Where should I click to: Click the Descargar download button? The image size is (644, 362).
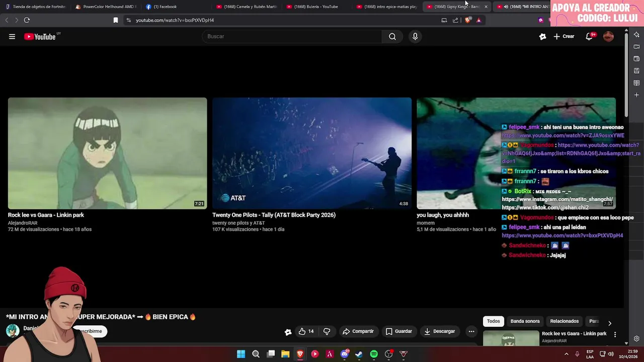coord(440,331)
